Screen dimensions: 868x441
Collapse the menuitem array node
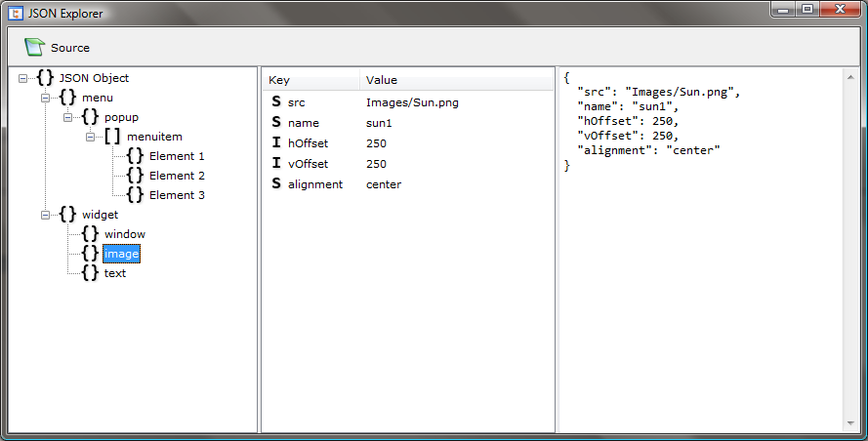[x=91, y=137]
